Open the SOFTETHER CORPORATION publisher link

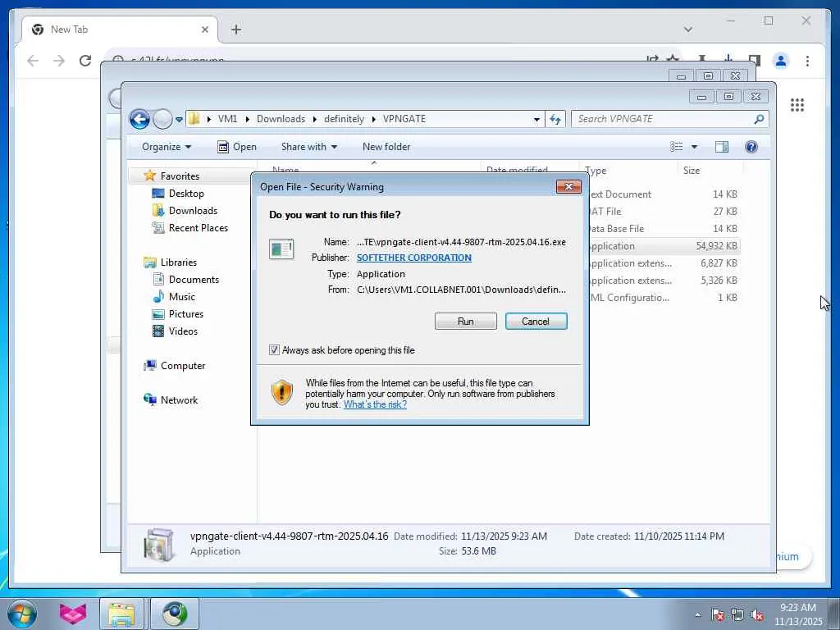pos(414,258)
